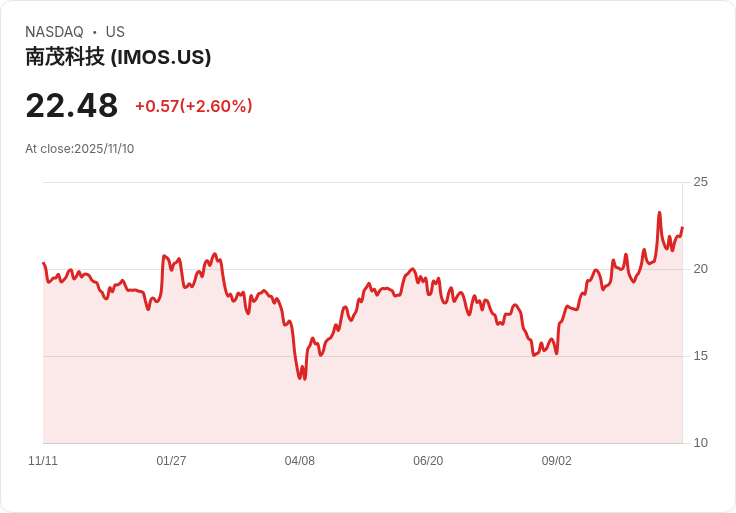Click the rightmost end point of price line
The height and width of the screenshot is (513, 736).
682,228
